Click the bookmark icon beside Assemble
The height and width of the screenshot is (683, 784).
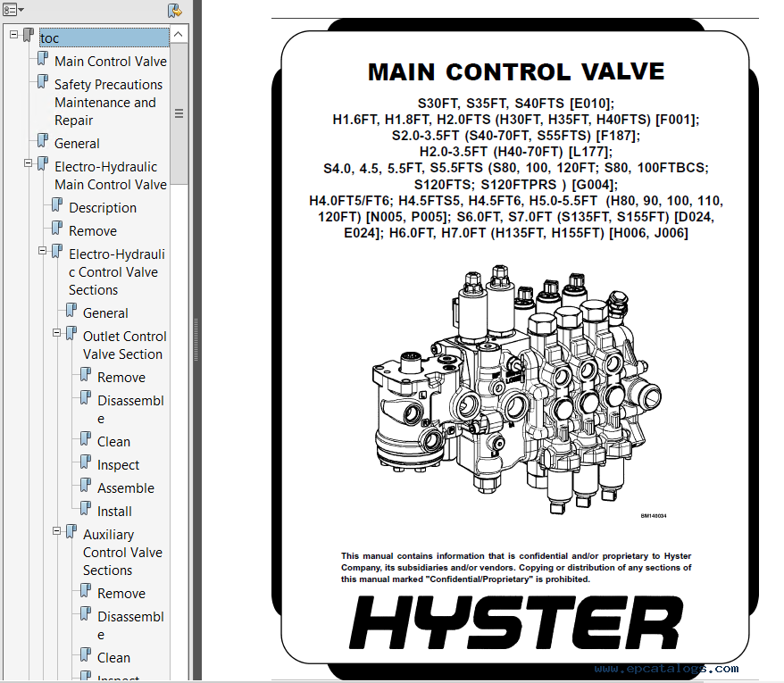(x=86, y=486)
